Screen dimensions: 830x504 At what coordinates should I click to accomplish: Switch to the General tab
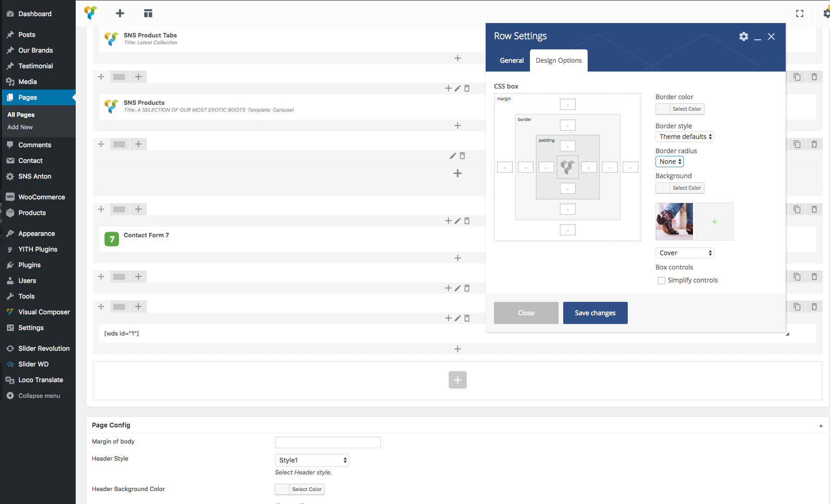(x=511, y=60)
